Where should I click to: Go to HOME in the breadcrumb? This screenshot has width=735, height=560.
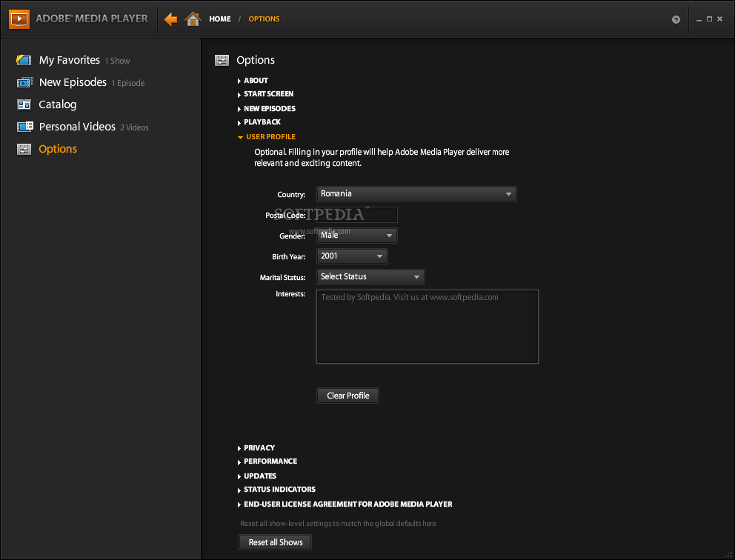coord(220,19)
